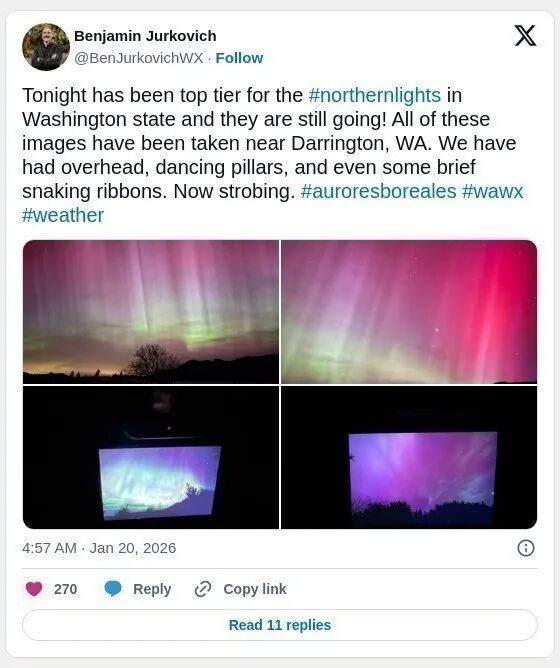View the bright red aurora photo

coord(409,312)
